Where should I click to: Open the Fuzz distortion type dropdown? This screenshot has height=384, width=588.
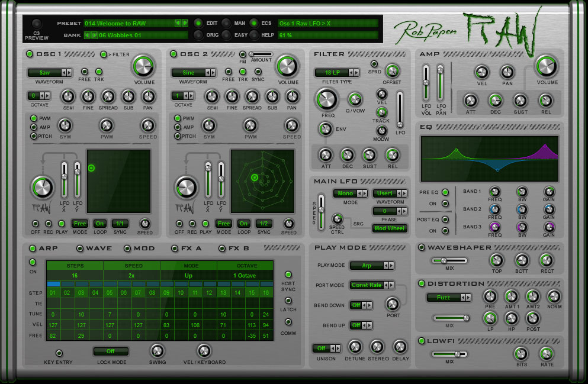[x=447, y=298]
